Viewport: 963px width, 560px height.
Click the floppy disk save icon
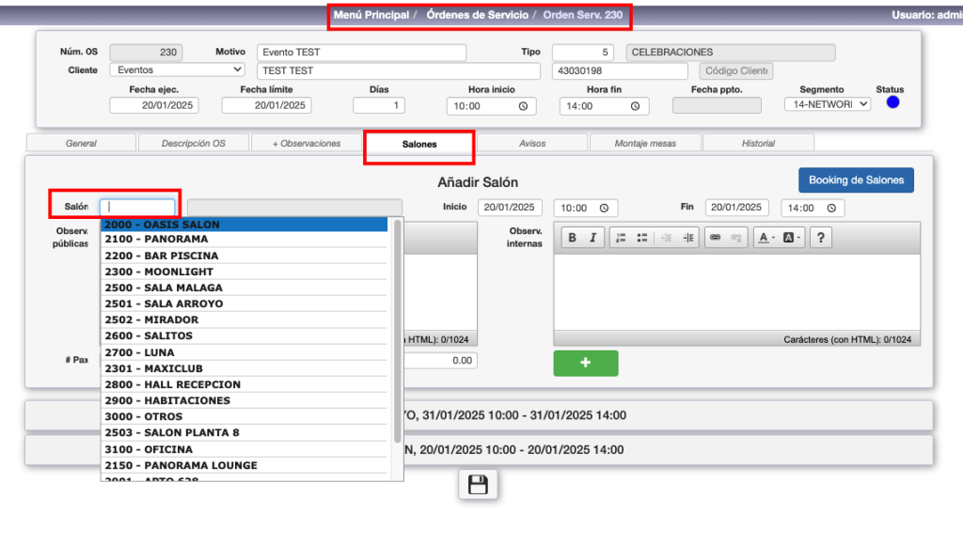pos(478,485)
